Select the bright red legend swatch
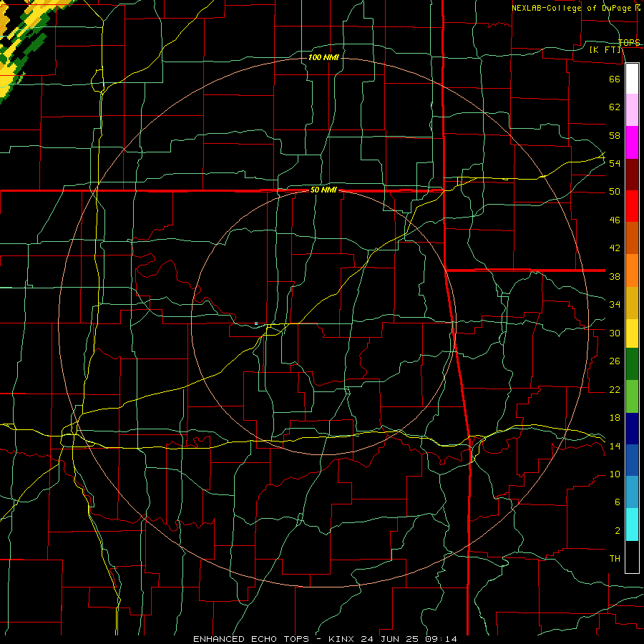644x644 pixels. pyautogui.click(x=632, y=206)
